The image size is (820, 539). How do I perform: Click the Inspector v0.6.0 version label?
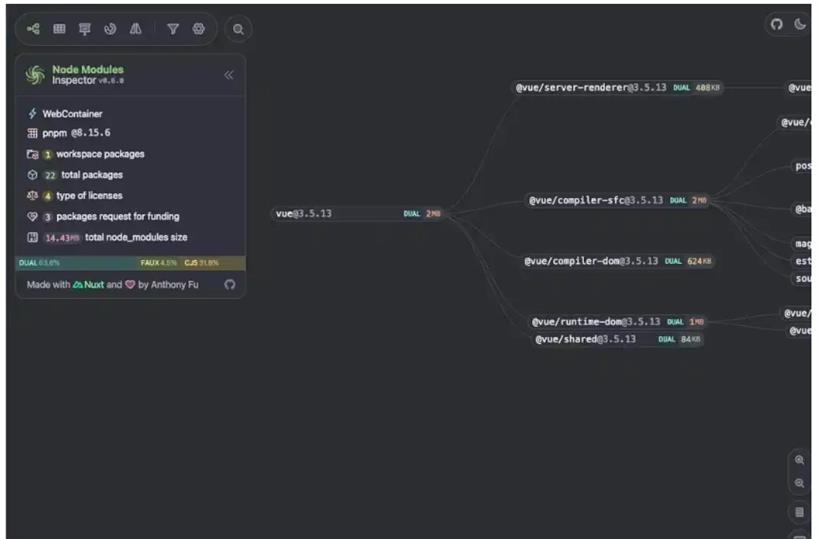(x=87, y=81)
